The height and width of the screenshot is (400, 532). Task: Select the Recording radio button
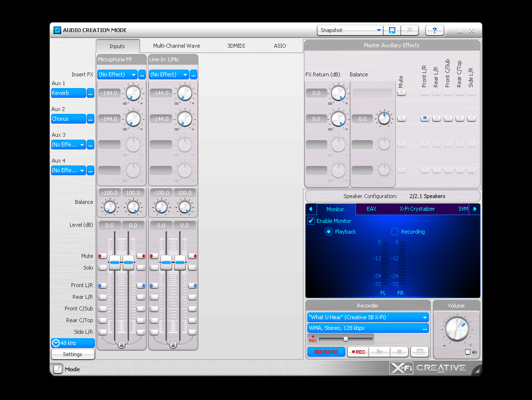click(x=394, y=232)
